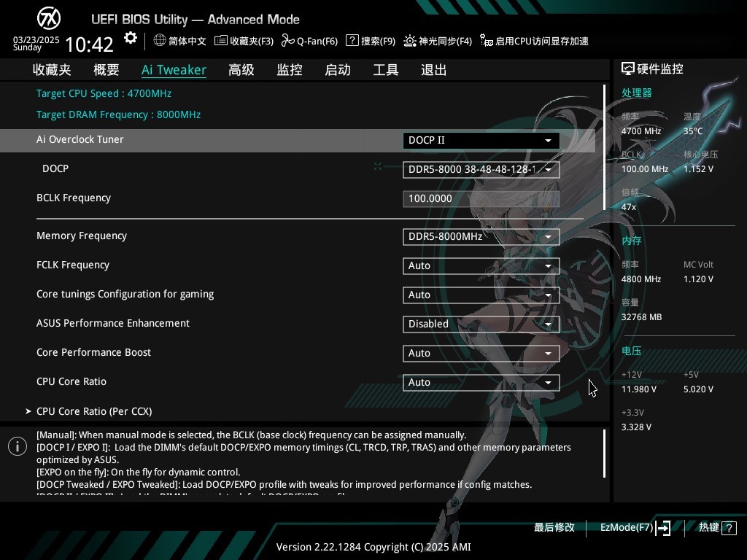The width and height of the screenshot is (747, 560).
Task: Open the Memory Frequency dropdown
Action: (x=481, y=237)
